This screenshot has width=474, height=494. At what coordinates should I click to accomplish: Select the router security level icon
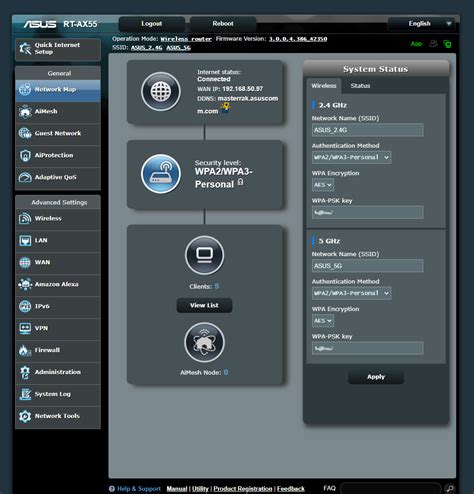coord(161,174)
